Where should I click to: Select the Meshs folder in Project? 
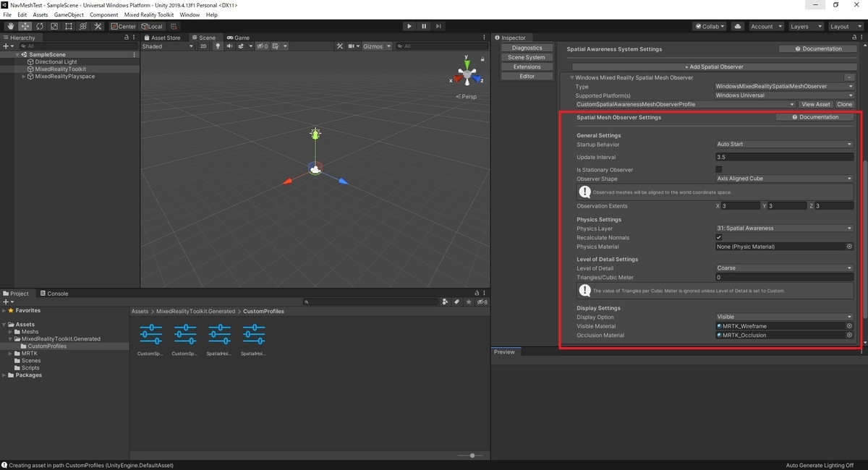29,332
